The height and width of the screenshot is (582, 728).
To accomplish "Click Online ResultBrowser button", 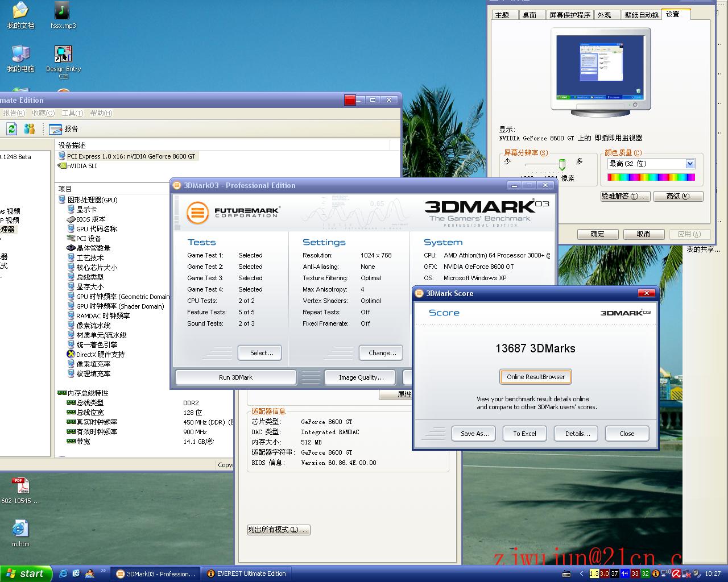I will click(535, 377).
